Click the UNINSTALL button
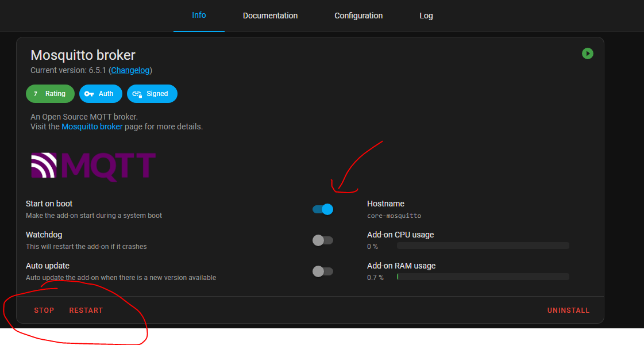 (x=568, y=310)
